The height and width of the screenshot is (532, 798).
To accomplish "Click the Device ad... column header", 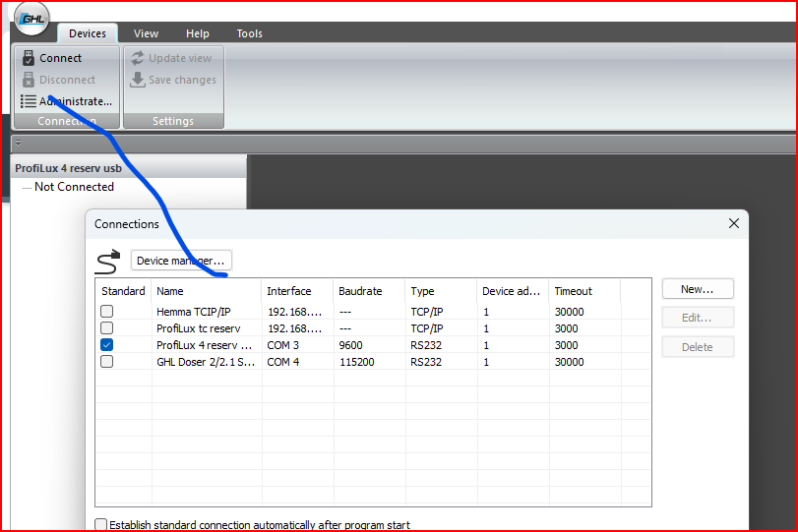I will (513, 291).
